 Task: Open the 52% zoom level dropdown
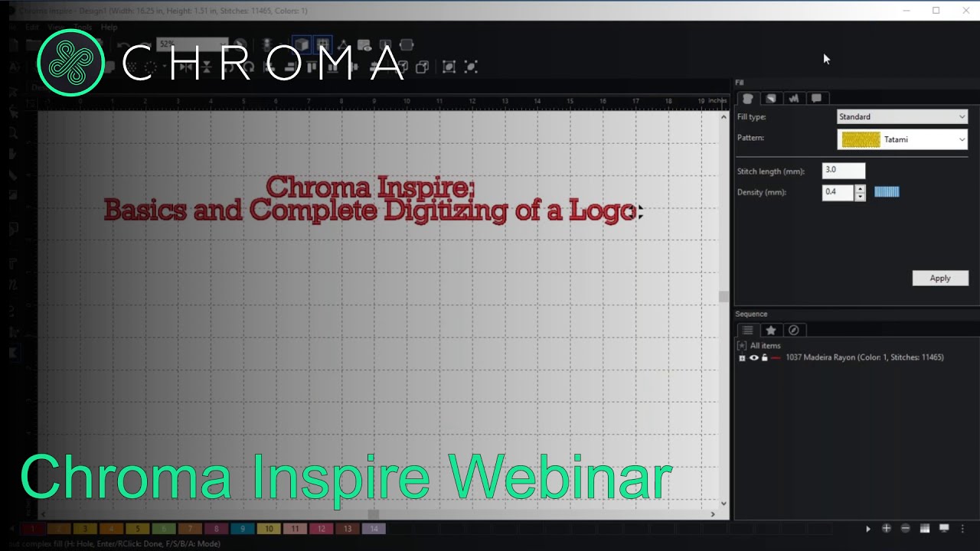click(192, 44)
